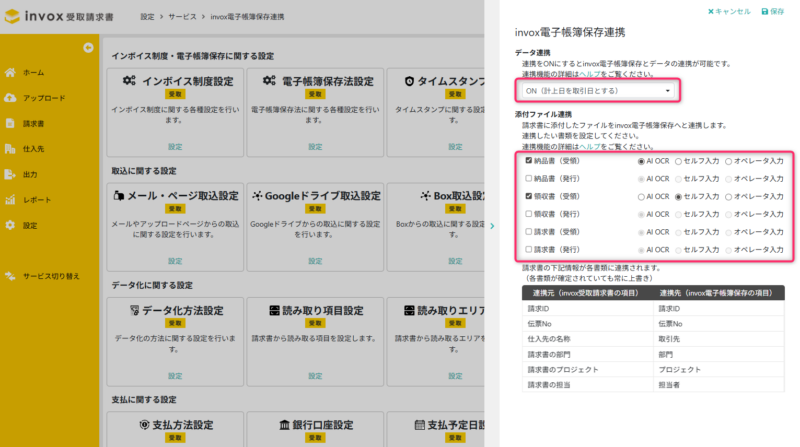Select オペレータ入力 for 領収書（受領）
800x447 pixels.
click(x=729, y=197)
